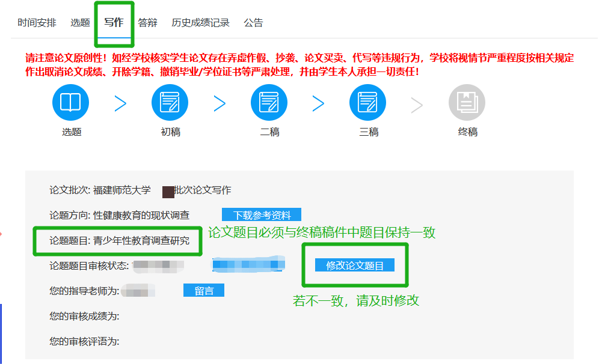This screenshot has width=599, height=364.
Task: Open the grayed-out 终稿 final draft icon
Action: (467, 103)
